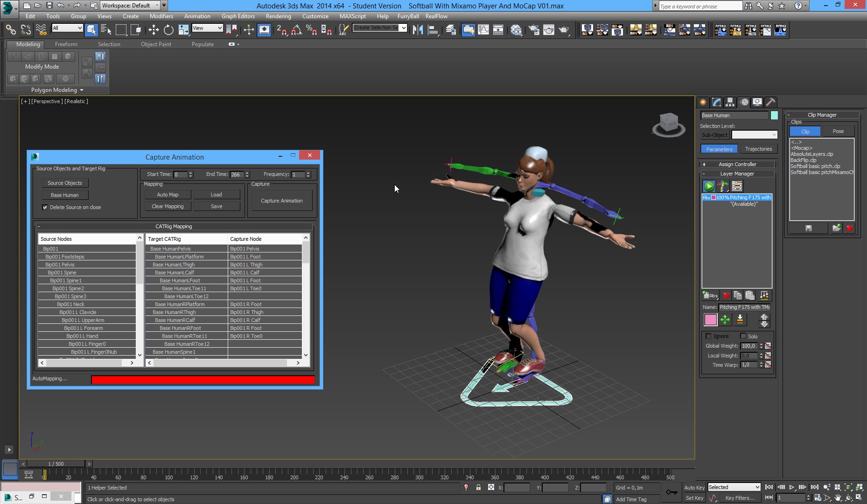Screen dimensions: 867x504
Task: Click the Clip Manager browse folder icon
Action: (x=837, y=228)
